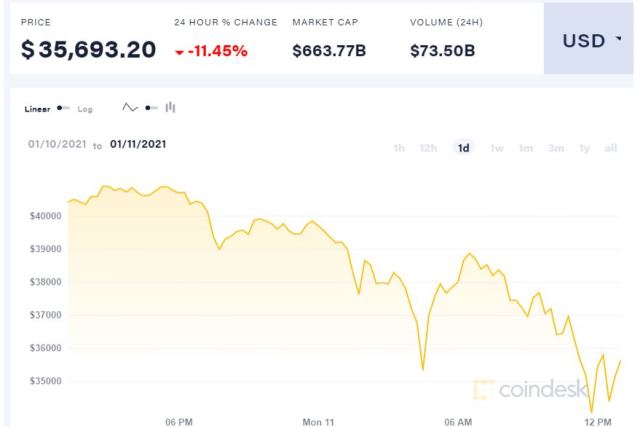Image resolution: width=640 pixels, height=427 pixels.
Task: Click the Linear scale label
Action: point(38,109)
